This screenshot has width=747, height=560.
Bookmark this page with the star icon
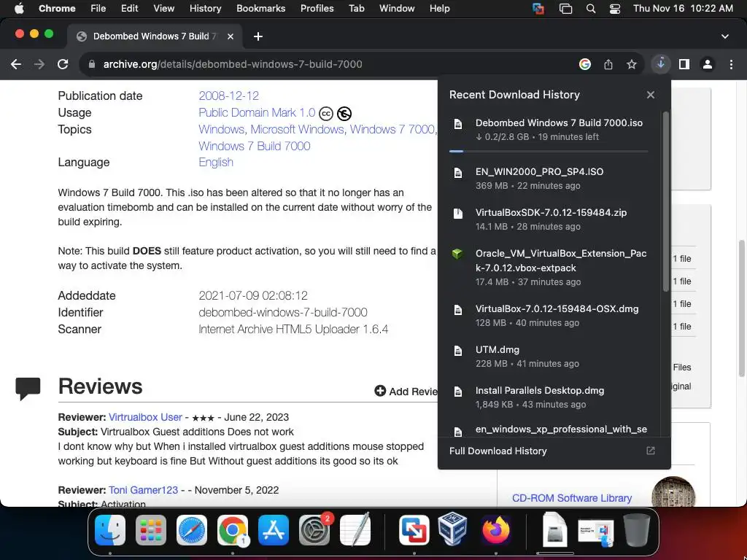click(x=632, y=64)
